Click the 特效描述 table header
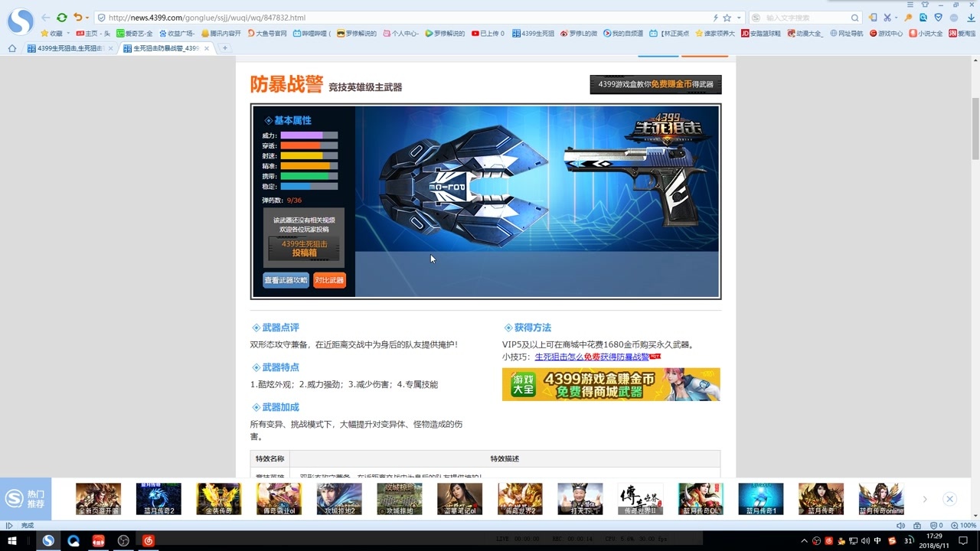Image resolution: width=980 pixels, height=551 pixels. [505, 458]
